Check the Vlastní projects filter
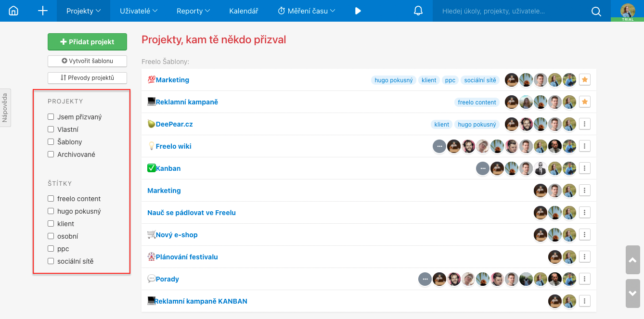 [x=51, y=129]
